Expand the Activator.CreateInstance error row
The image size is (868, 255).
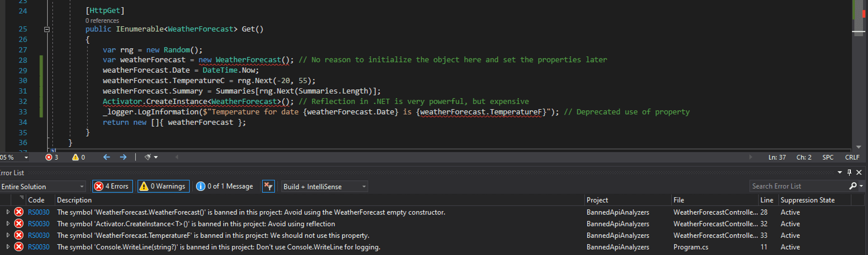pos(8,224)
